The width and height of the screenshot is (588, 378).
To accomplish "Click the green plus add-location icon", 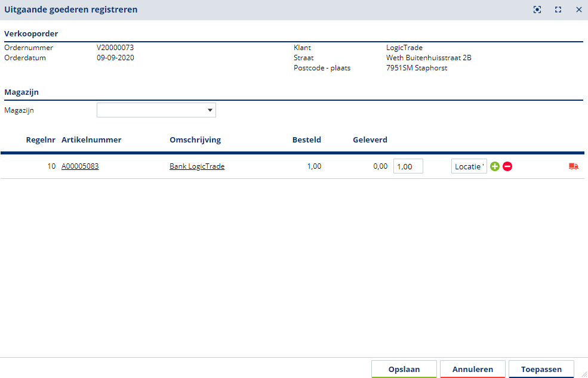I will [x=494, y=166].
